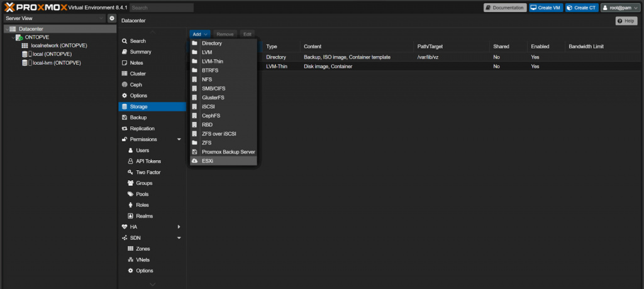This screenshot has height=289, width=644.
Task: Click the Ceph icon
Action: [125, 85]
